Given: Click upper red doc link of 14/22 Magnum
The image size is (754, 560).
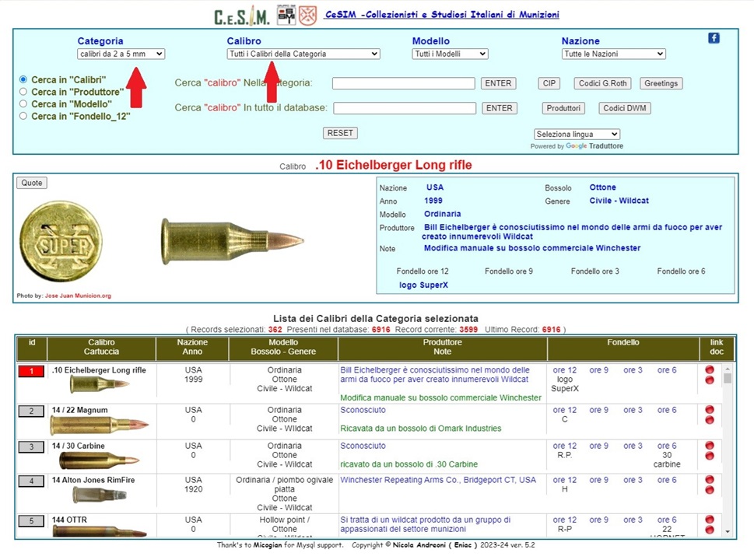Looking at the screenshot, I should (x=710, y=410).
